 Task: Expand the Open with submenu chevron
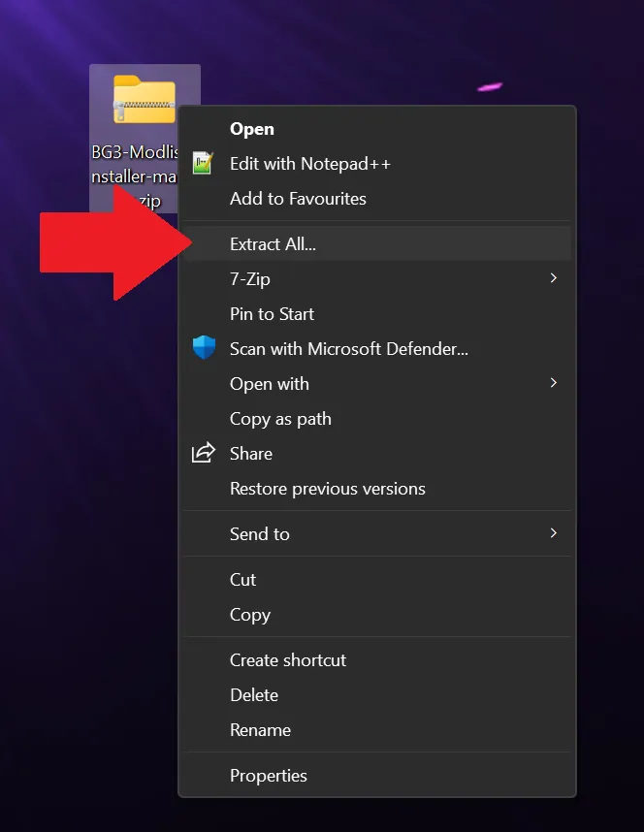(553, 383)
